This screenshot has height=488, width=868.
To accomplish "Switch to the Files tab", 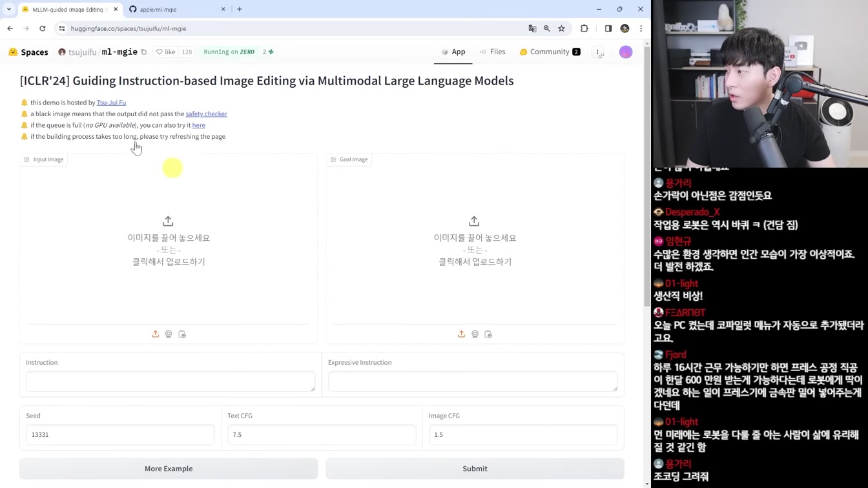I will (x=492, y=52).
